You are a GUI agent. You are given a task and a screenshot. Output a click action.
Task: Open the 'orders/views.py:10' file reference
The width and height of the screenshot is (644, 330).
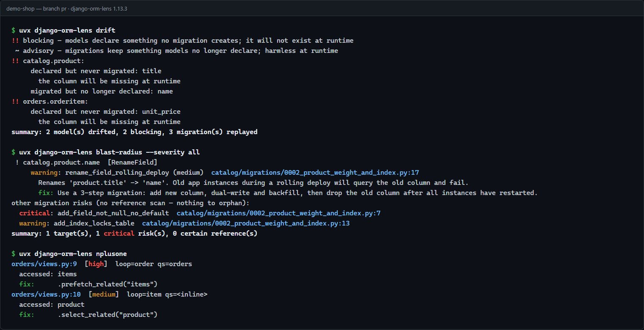(46, 294)
